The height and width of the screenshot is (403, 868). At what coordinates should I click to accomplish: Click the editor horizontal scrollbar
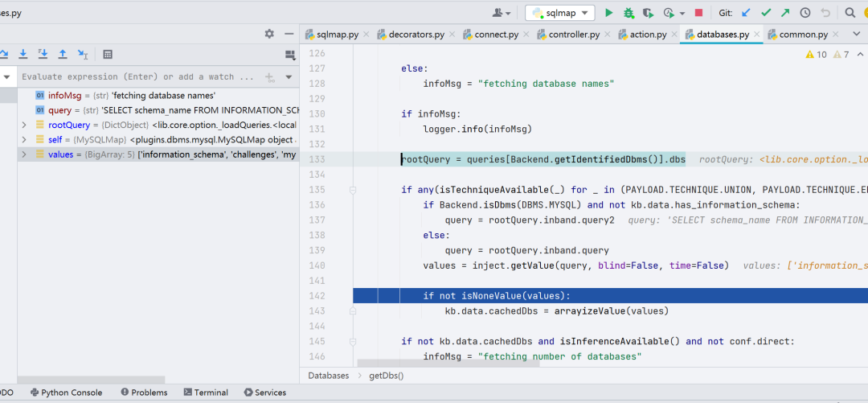(448, 363)
